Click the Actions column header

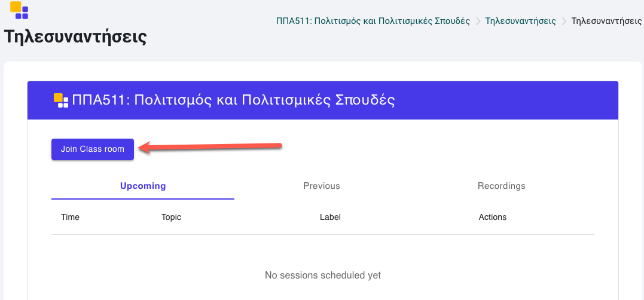[x=493, y=217]
